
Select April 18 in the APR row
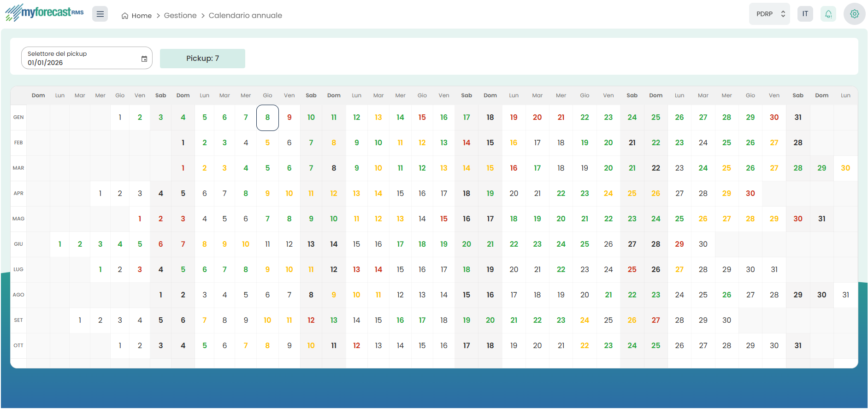[x=466, y=194]
